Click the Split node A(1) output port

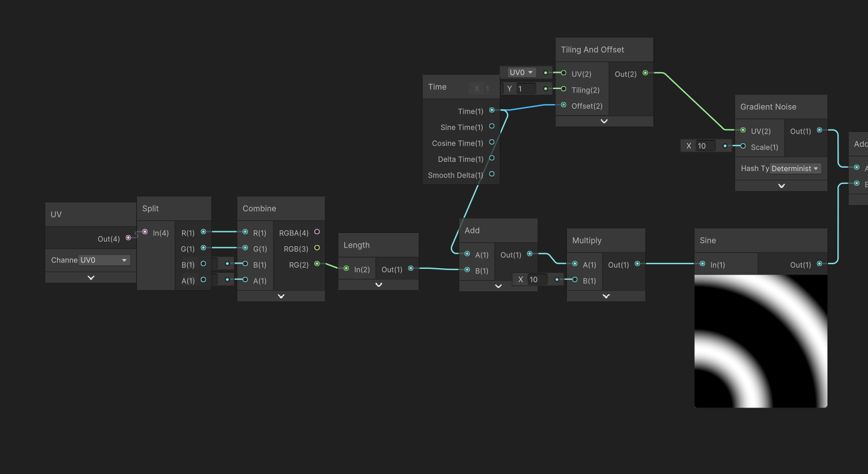point(203,280)
